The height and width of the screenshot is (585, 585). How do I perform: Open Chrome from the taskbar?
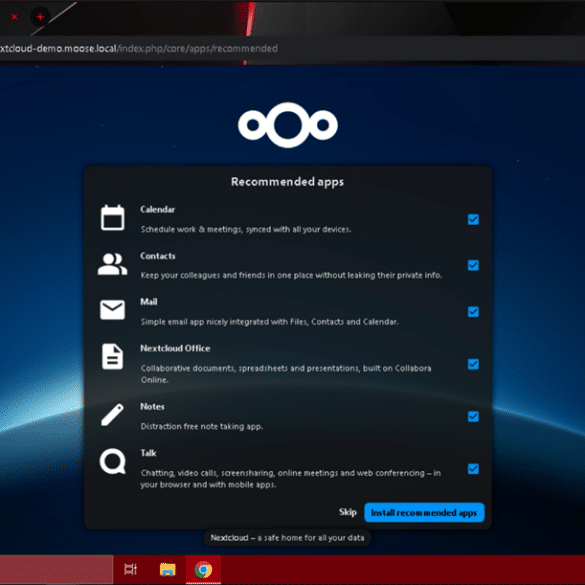click(203, 570)
